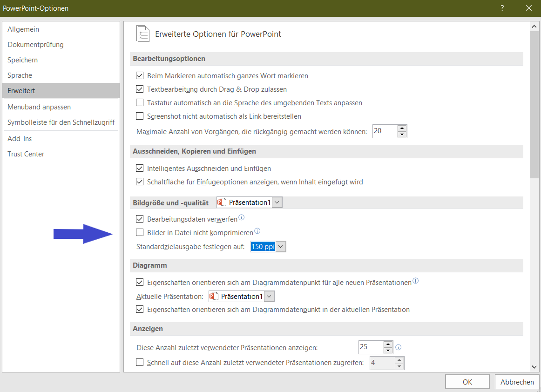Click info icon beside Bilder nicht komprimieren

(257, 231)
